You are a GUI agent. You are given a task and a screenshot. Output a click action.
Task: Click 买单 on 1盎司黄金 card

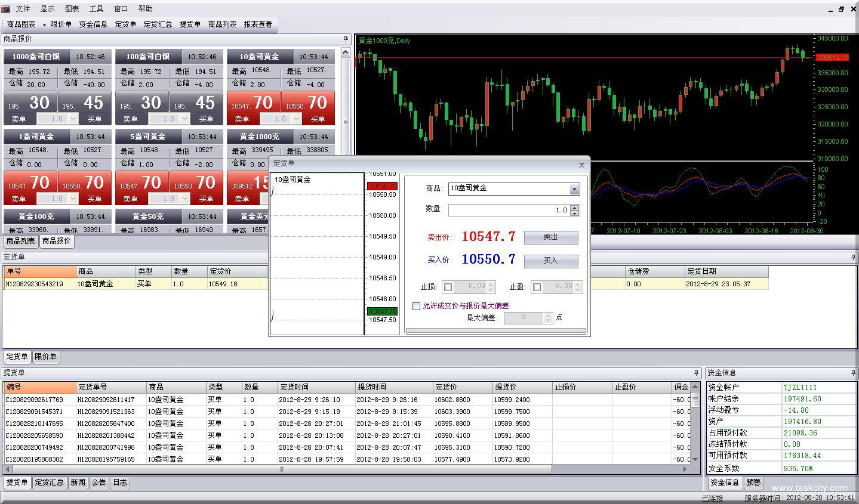click(94, 199)
